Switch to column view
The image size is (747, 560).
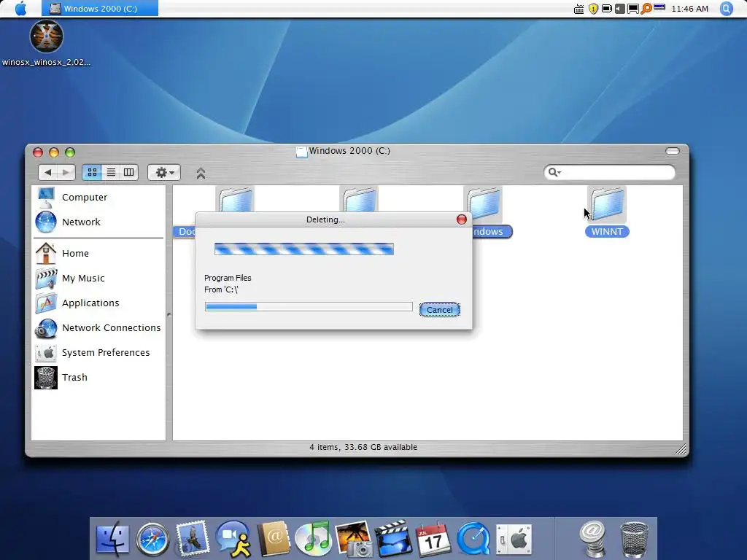(x=128, y=172)
